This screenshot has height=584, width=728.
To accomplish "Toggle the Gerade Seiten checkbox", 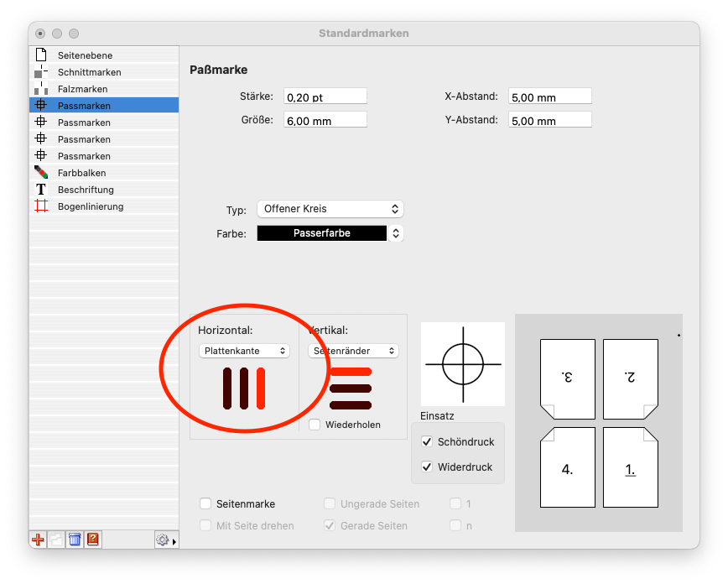I will [330, 525].
